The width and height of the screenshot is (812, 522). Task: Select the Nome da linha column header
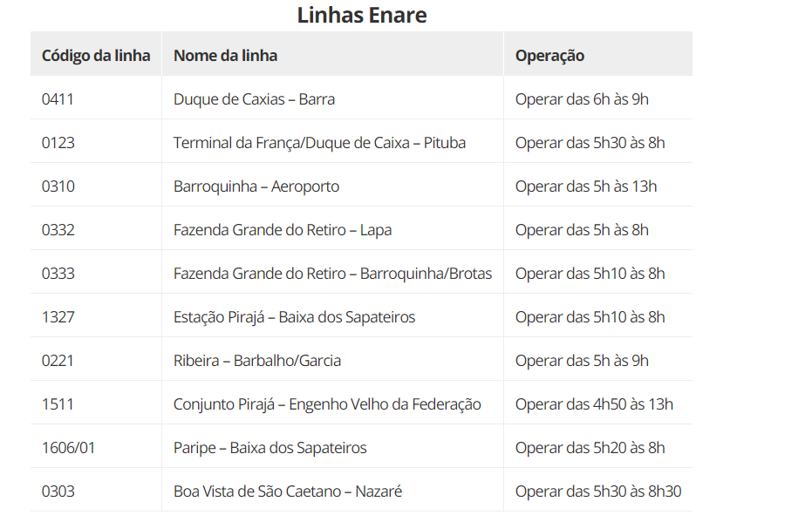click(225, 56)
